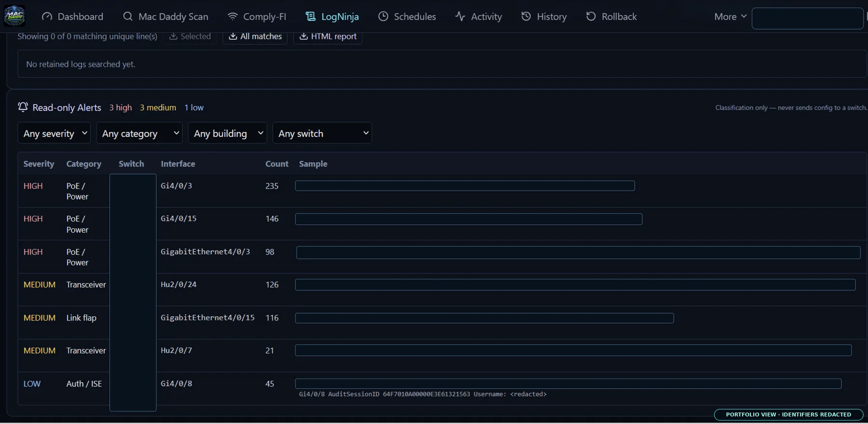Click the 1 low alert count
868x424 pixels.
tap(194, 107)
